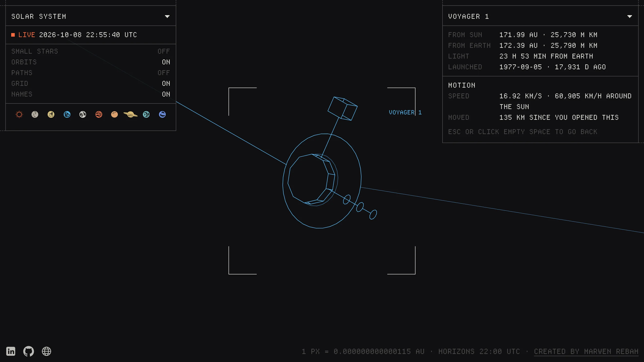The width and height of the screenshot is (644, 362).
Task: Go to the red Mars icon
Action: 99,115
